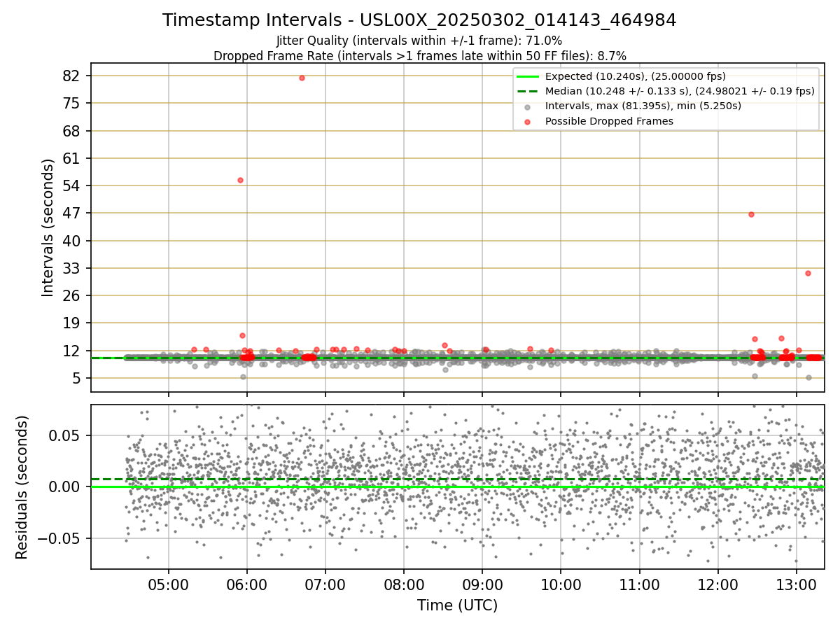Screen dimensions: 840x630
Task: Click the red outlier point near 47 seconds
Action: coord(751,214)
